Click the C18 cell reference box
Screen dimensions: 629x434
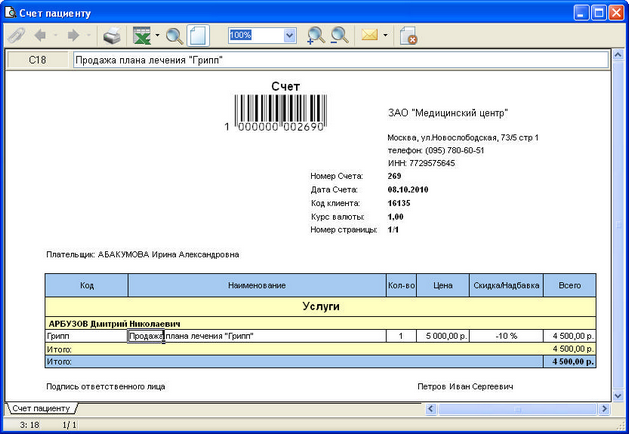click(x=38, y=60)
